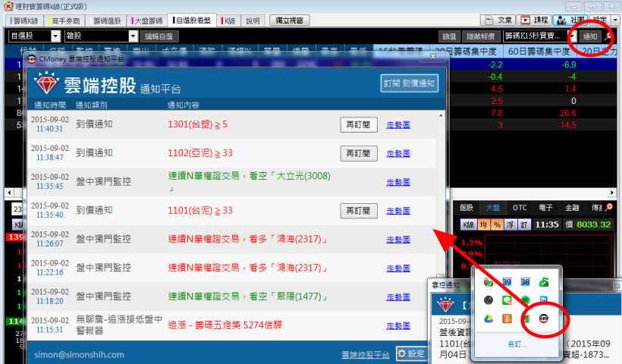Close the CMoney notification platform dialog
Screen dimensions: 622x364
(x=433, y=56)
